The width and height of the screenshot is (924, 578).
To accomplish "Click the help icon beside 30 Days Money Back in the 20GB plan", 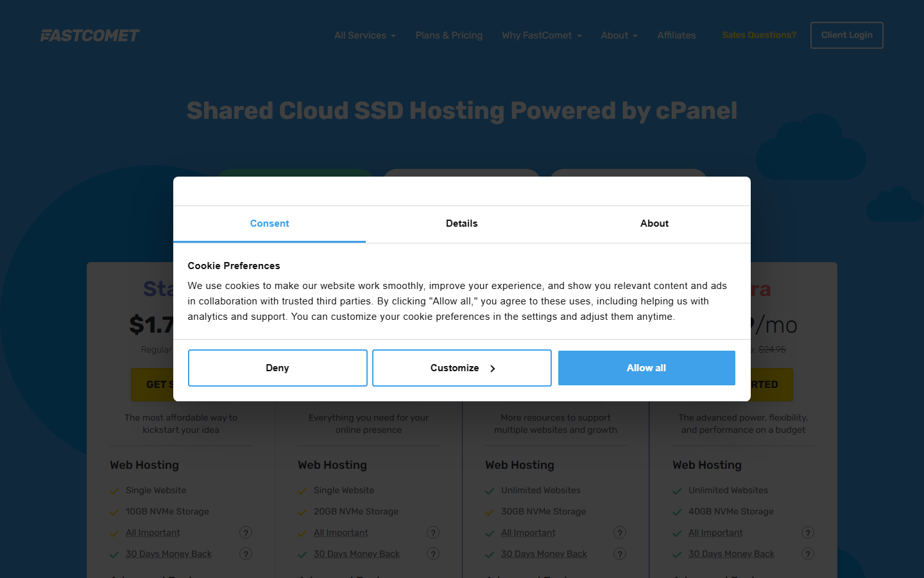I will (x=433, y=554).
